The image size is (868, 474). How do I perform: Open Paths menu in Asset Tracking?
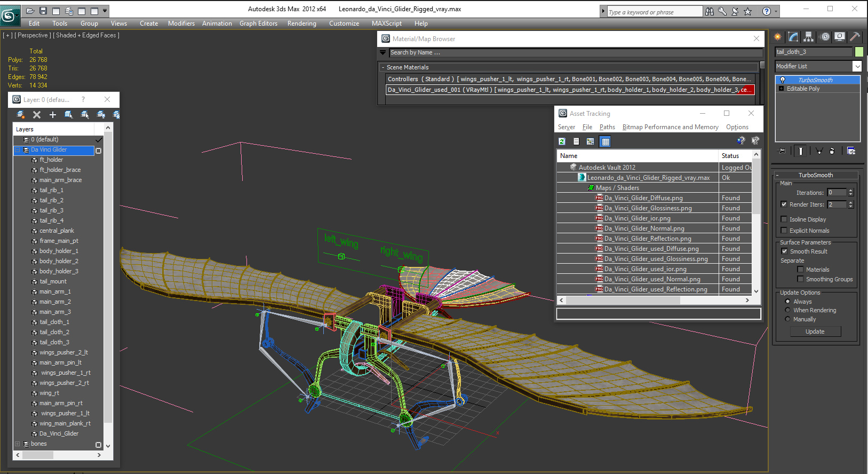(607, 127)
